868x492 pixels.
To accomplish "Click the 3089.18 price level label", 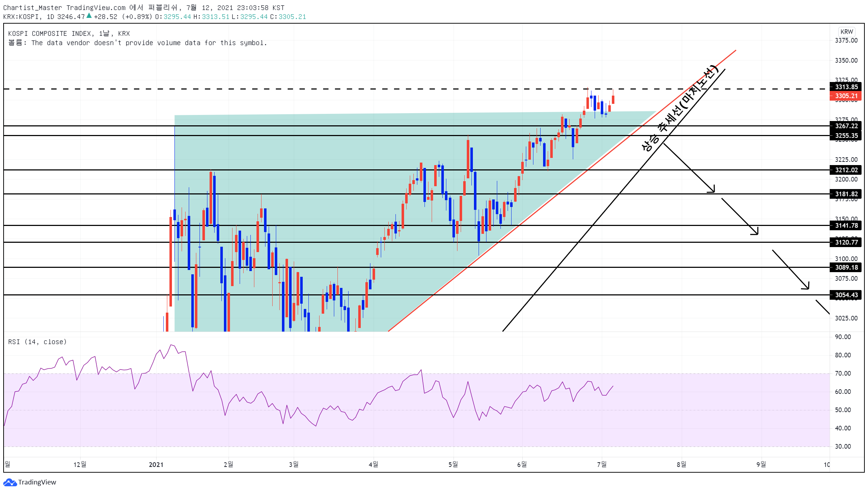I will [846, 267].
